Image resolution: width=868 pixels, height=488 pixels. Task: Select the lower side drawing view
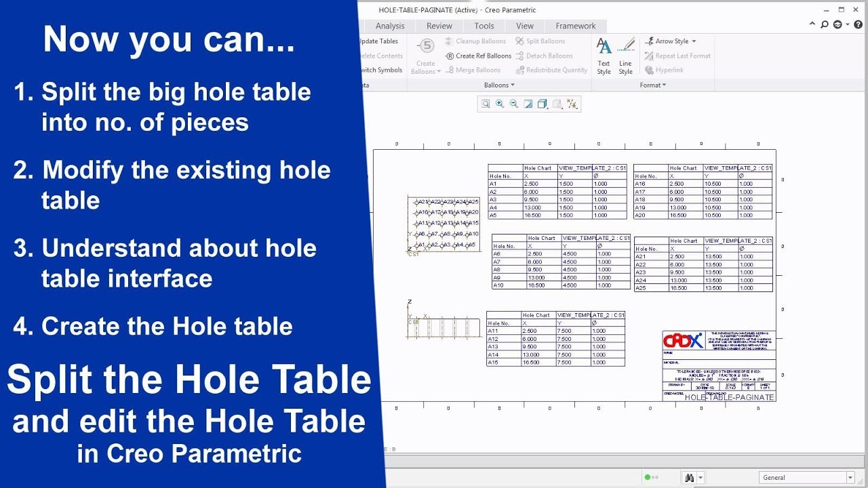(x=443, y=326)
